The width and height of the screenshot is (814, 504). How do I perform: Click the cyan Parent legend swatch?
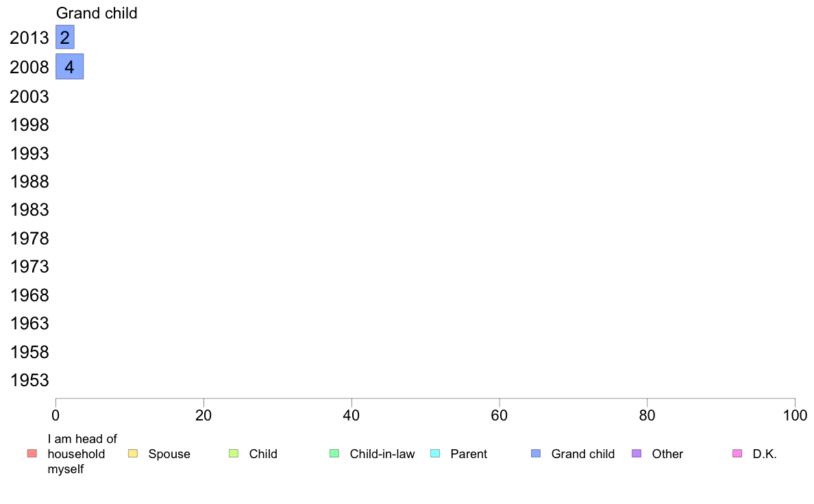435,453
